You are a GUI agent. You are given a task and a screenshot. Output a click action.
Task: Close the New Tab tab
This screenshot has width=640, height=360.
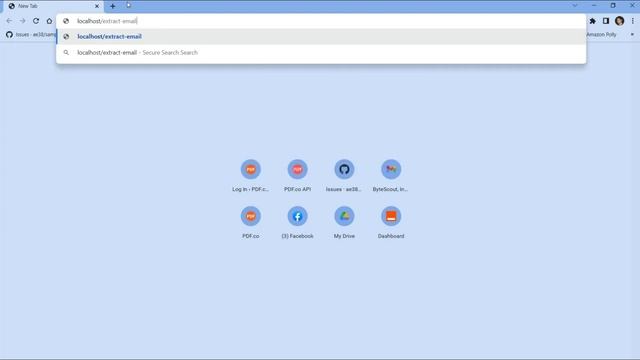[x=97, y=6]
